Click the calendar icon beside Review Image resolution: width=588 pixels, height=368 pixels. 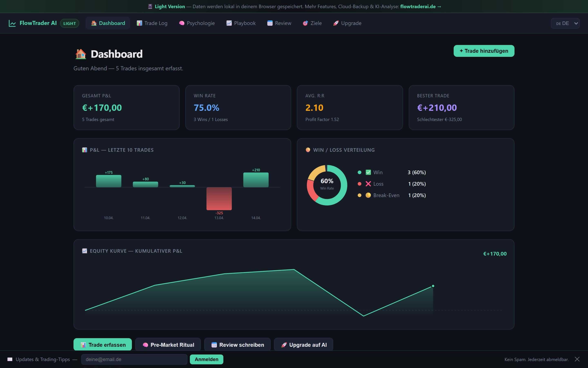tap(270, 23)
